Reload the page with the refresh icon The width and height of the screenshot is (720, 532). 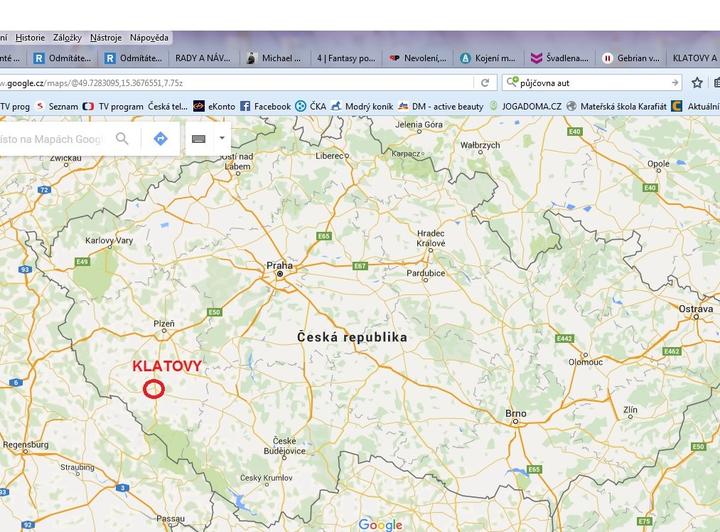click(x=486, y=83)
